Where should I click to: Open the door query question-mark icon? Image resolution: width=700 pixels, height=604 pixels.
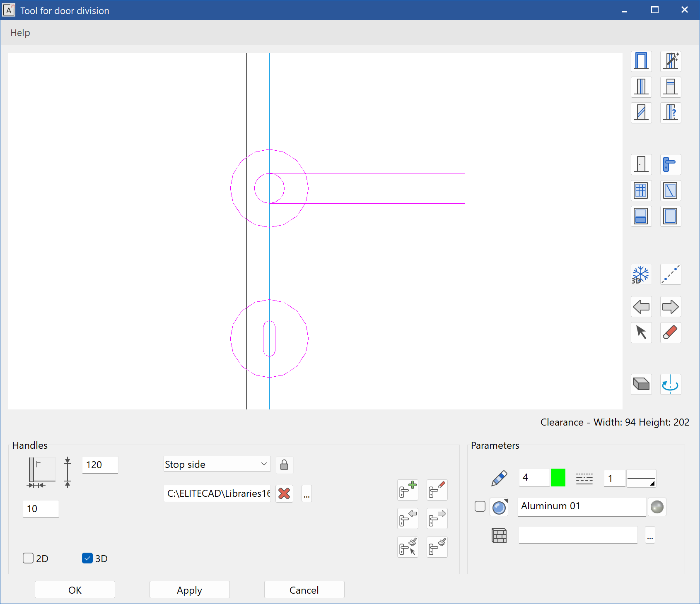(x=671, y=113)
